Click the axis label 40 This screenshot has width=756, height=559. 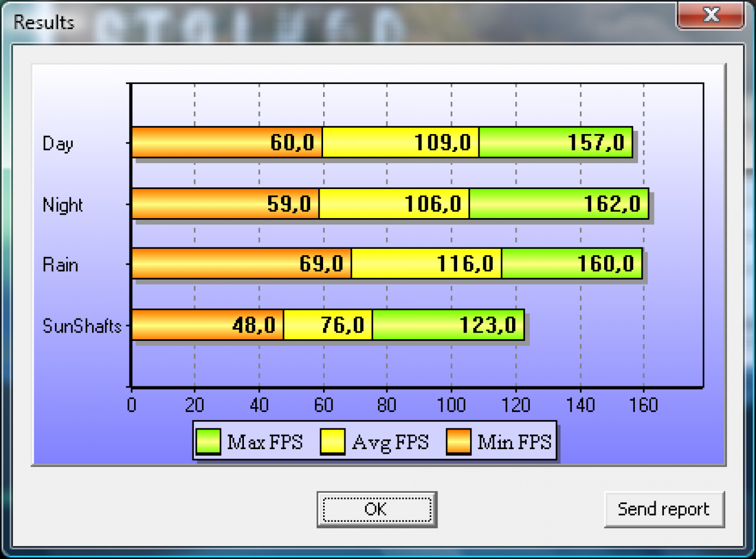click(259, 405)
